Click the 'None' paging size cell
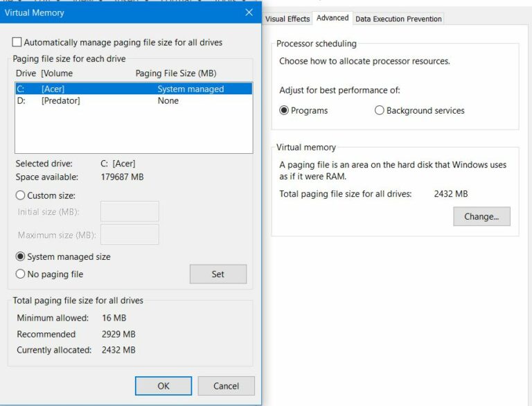This screenshot has height=406, width=532. (168, 101)
